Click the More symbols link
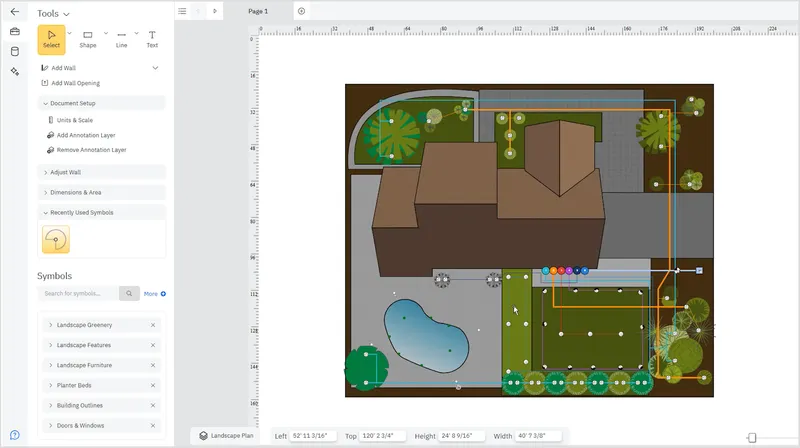800x448 pixels. tap(155, 294)
